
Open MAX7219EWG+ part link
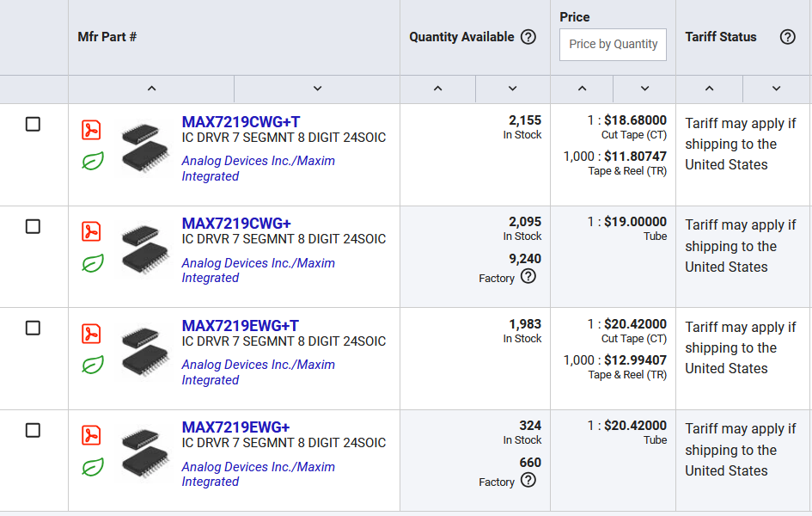235,427
